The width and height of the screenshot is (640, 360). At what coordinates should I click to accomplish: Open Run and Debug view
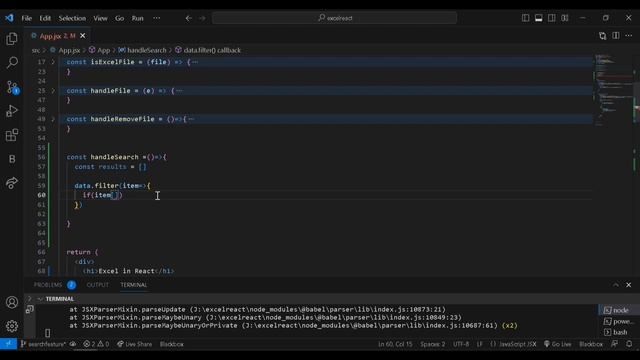click(x=12, y=111)
